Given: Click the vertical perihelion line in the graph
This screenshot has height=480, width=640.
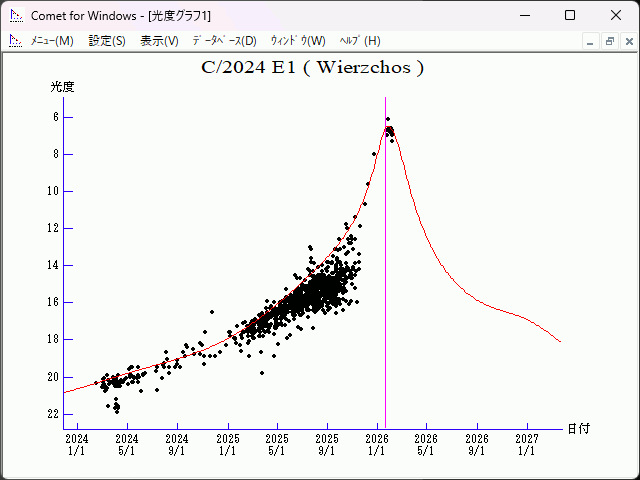Looking at the screenshot, I should [386, 300].
